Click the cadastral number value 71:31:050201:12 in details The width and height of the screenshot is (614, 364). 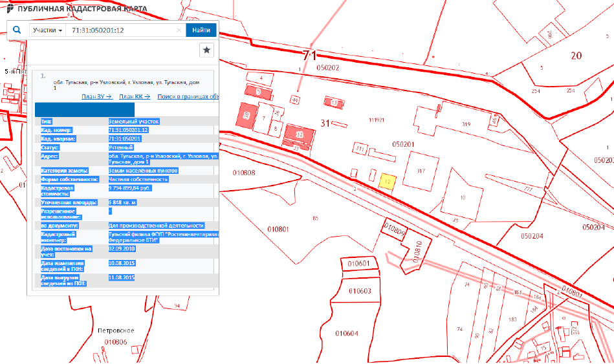click(129, 130)
